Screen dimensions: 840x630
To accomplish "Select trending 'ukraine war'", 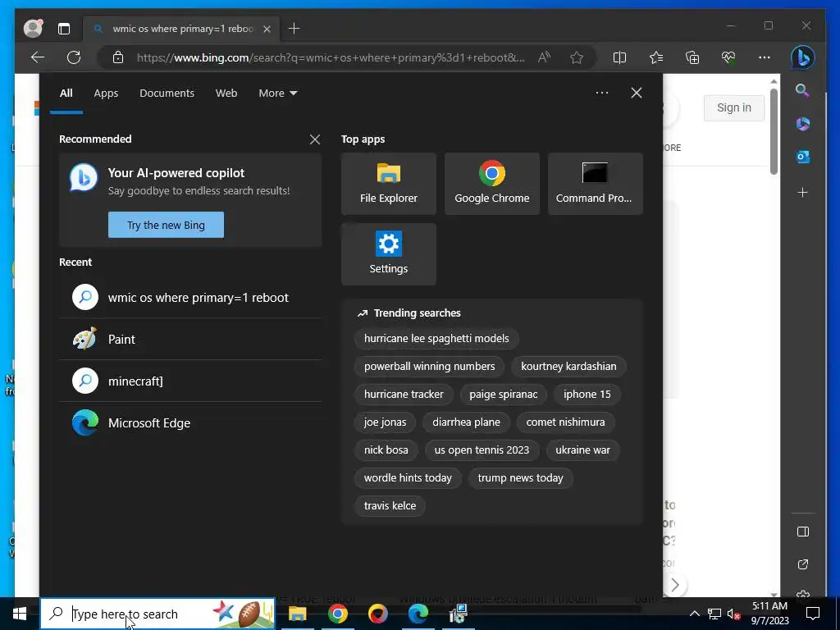I will (582, 450).
